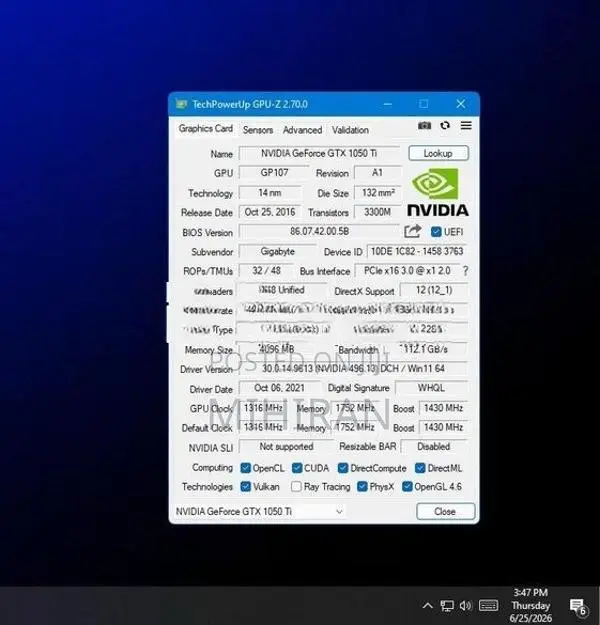Click the ROPs/TMUs field 32 / 48
Screen dimensions: 600x625
(266, 271)
